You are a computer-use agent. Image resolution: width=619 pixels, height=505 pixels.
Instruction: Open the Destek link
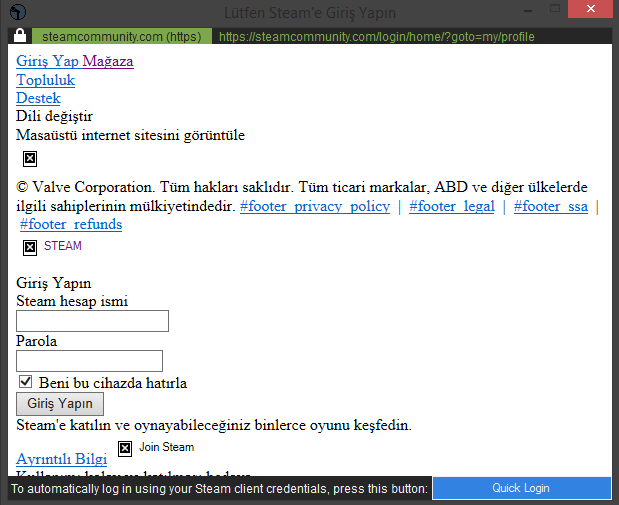(38, 98)
